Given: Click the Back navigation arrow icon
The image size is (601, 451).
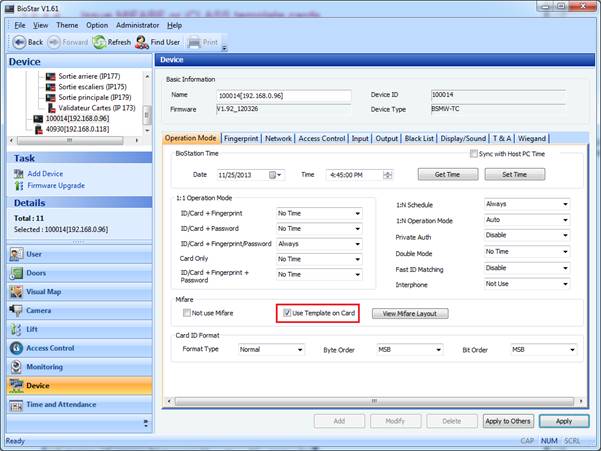Looking at the screenshot, I should [x=19, y=42].
